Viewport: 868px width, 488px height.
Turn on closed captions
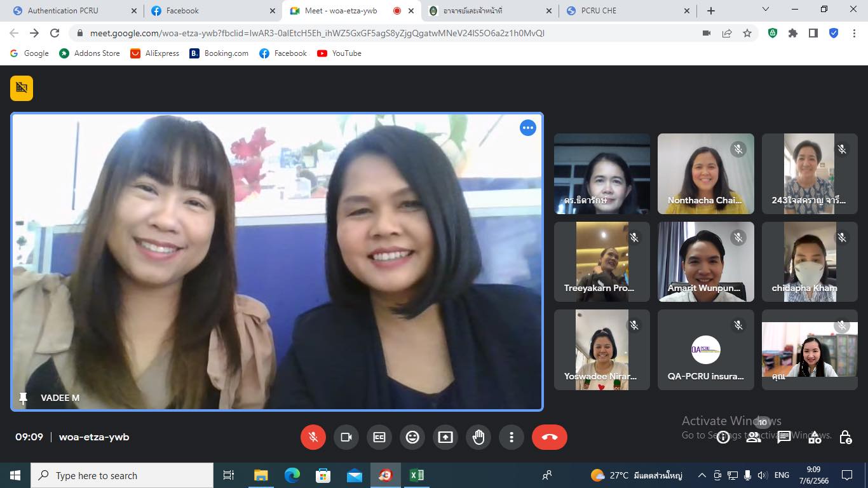click(x=379, y=437)
